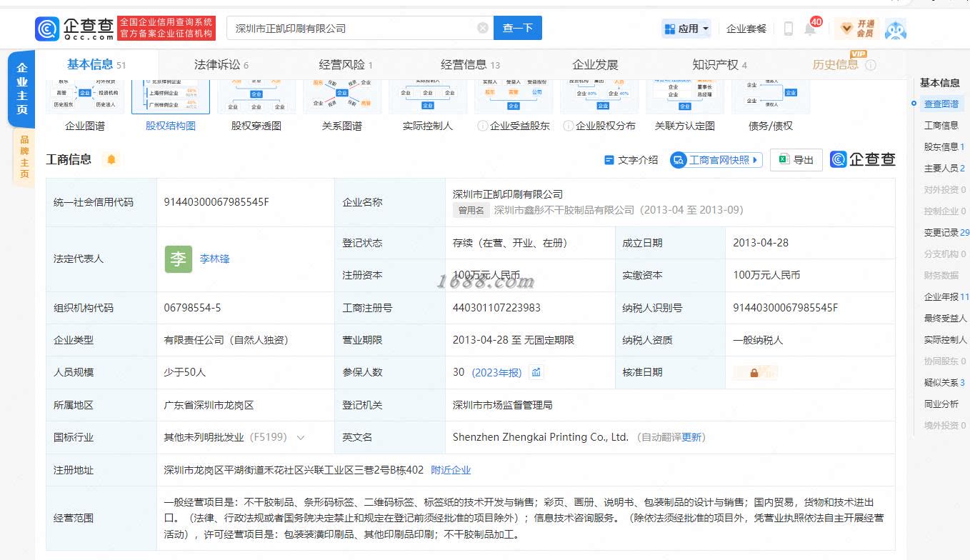The height and width of the screenshot is (560, 970).
Task: Click the 更新 link beside English name
Action: coord(691,437)
